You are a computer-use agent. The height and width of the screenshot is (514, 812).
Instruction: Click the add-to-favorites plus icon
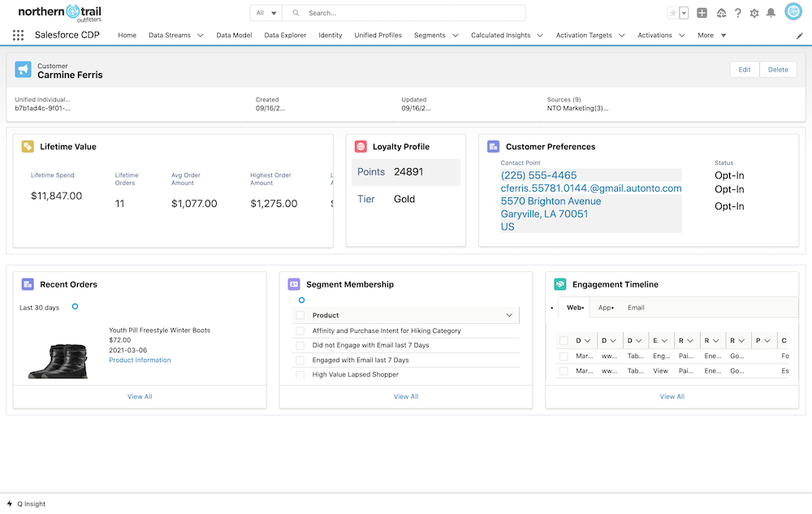[x=702, y=12]
